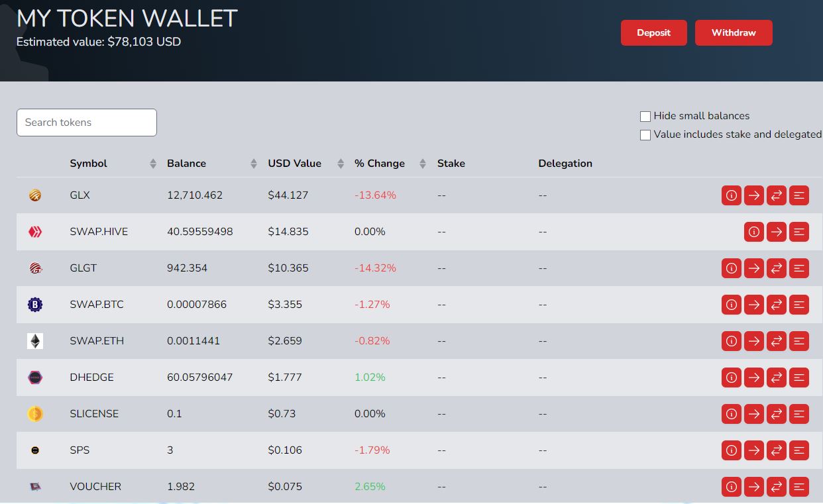The image size is (823, 504).
Task: Click the -1.27% change value
Action: tap(372, 305)
